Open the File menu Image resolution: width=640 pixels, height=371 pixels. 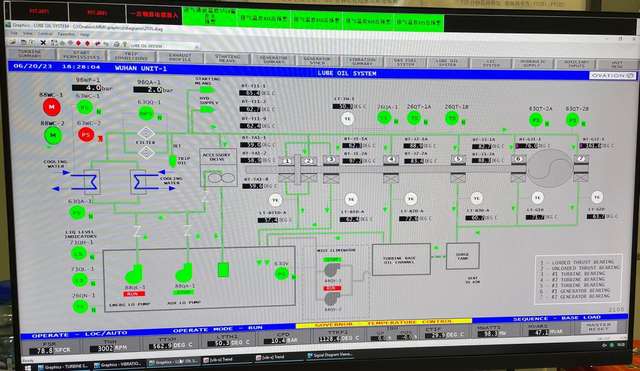click(x=15, y=33)
